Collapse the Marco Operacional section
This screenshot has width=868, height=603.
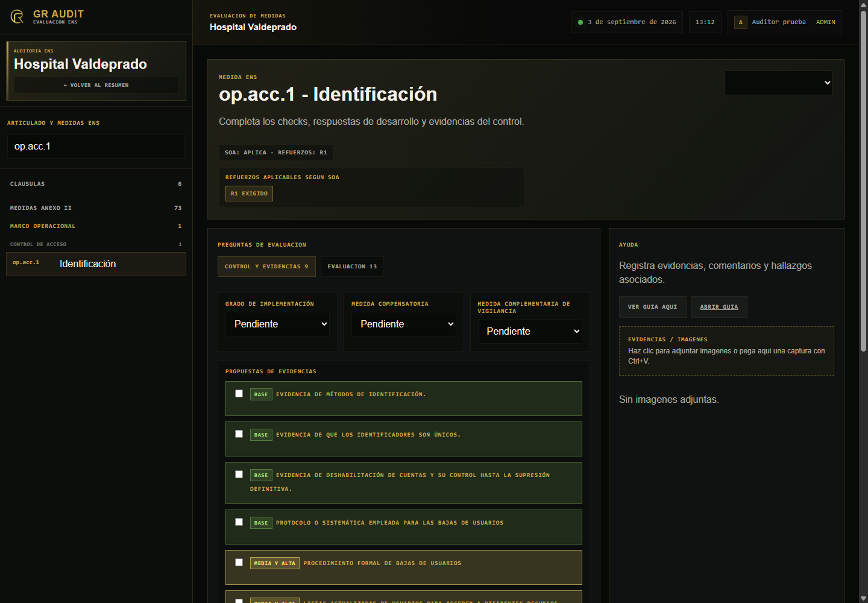96,226
